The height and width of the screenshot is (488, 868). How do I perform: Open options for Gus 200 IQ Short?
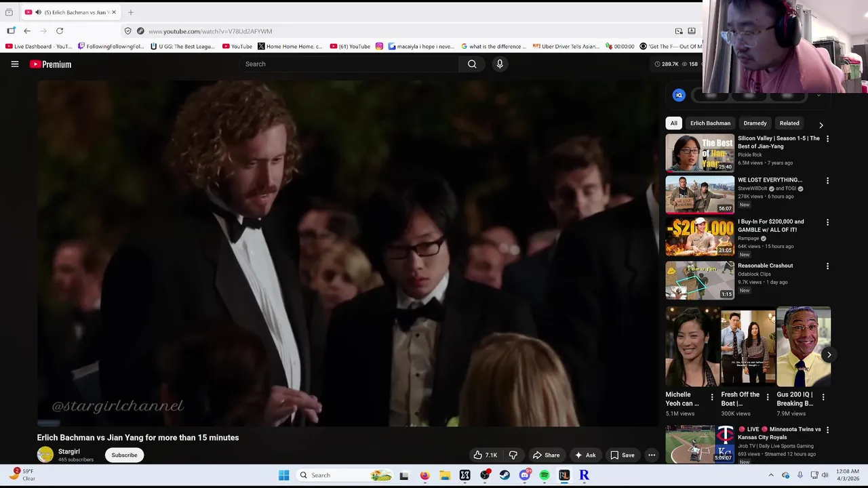tap(823, 397)
